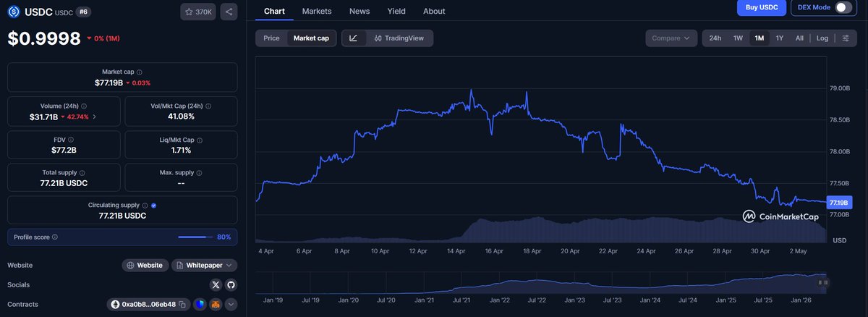Image resolution: width=868 pixels, height=317 pixels.
Task: Click the blue shield wallet icon
Action: pos(200,305)
